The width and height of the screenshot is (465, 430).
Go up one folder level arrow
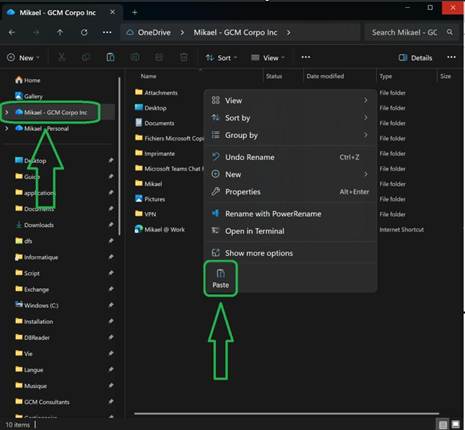pos(60,32)
